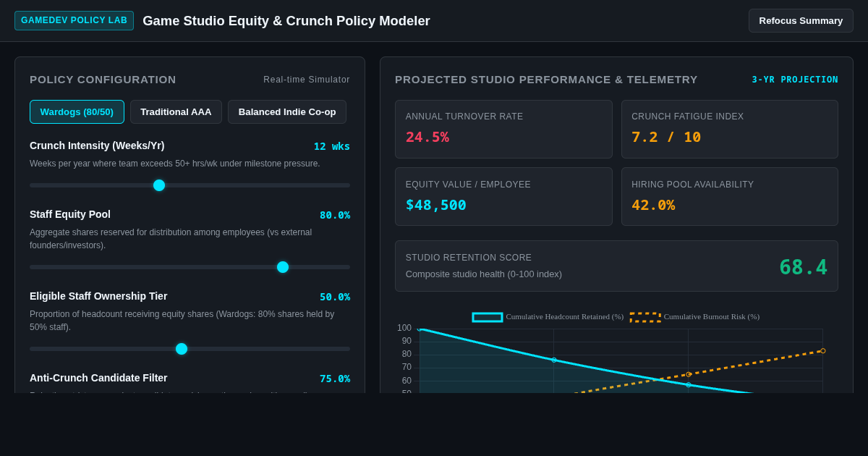This screenshot has width=868, height=456.
Task: Click the 80.0% equity pool value
Action: pyautogui.click(x=335, y=215)
